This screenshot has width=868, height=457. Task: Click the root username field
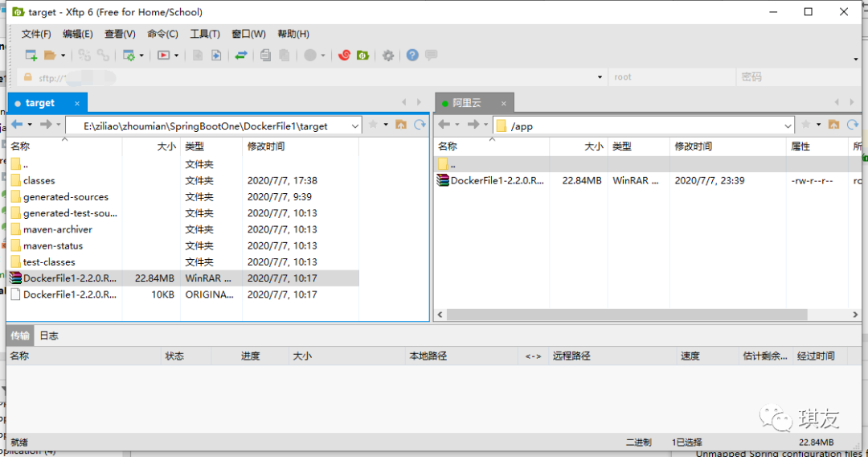point(671,77)
